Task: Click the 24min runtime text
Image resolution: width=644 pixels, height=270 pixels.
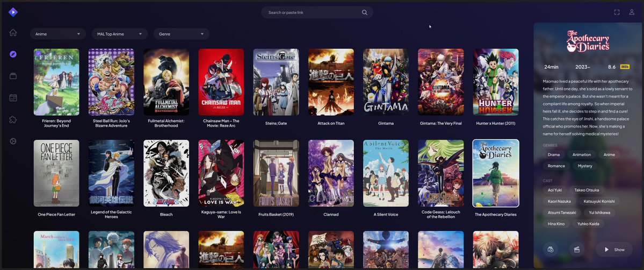Action: (551, 67)
